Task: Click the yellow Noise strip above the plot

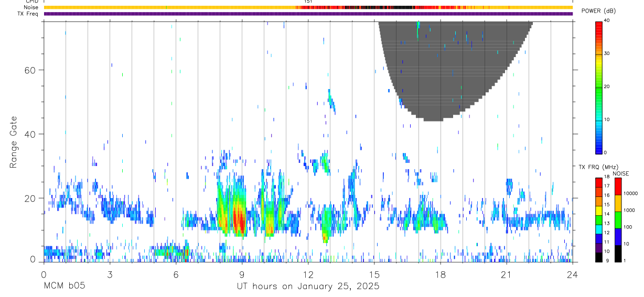Action: coord(308,7)
